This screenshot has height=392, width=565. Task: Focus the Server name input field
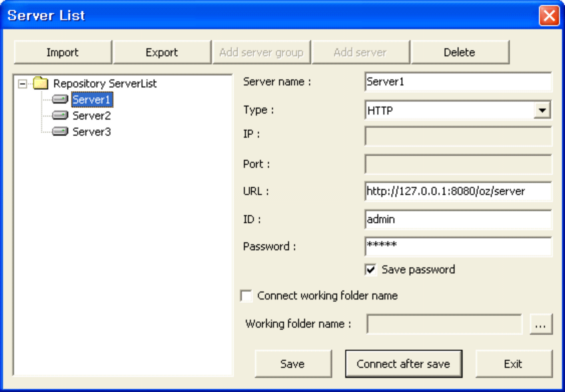(x=458, y=82)
